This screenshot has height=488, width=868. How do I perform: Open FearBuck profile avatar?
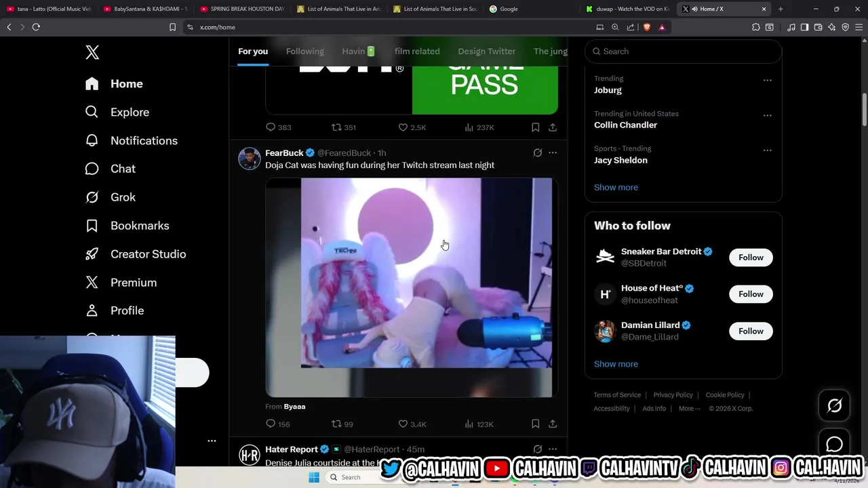(250, 159)
